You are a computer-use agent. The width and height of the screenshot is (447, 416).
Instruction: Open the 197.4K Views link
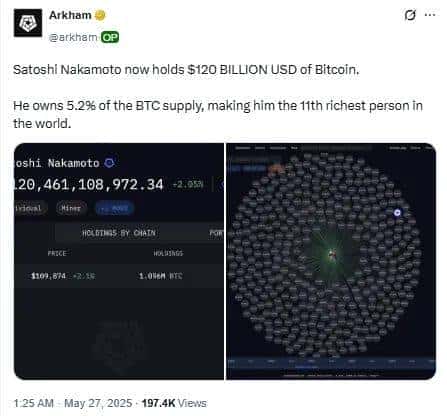pyautogui.click(x=174, y=403)
